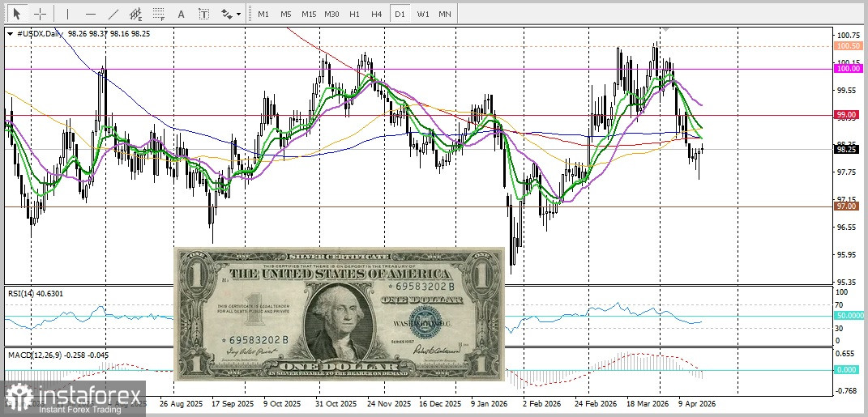The width and height of the screenshot is (868, 417).
Task: Open the Arrows tool dropdown arrow
Action: [238, 15]
